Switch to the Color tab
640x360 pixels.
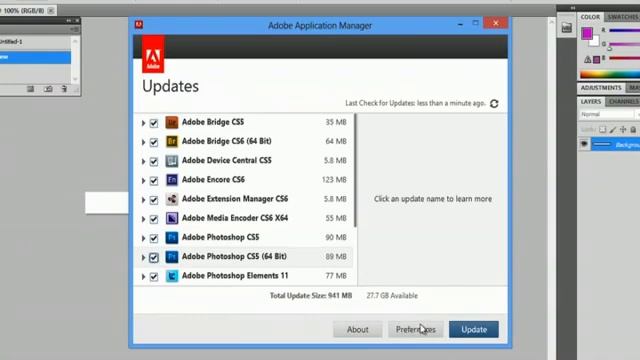[590, 17]
